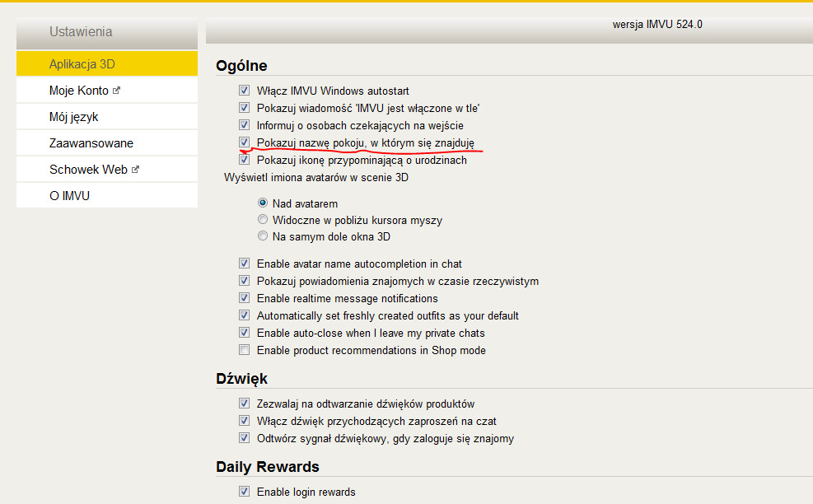Toggle Pokazuj powiadomienia znajomych checkbox
The height and width of the screenshot is (504, 813).
pyautogui.click(x=244, y=281)
